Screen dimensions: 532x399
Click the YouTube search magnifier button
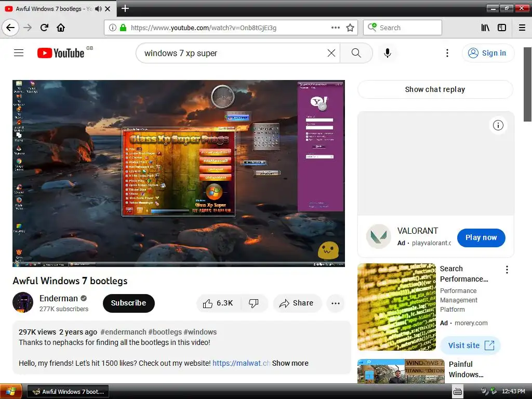click(x=356, y=53)
